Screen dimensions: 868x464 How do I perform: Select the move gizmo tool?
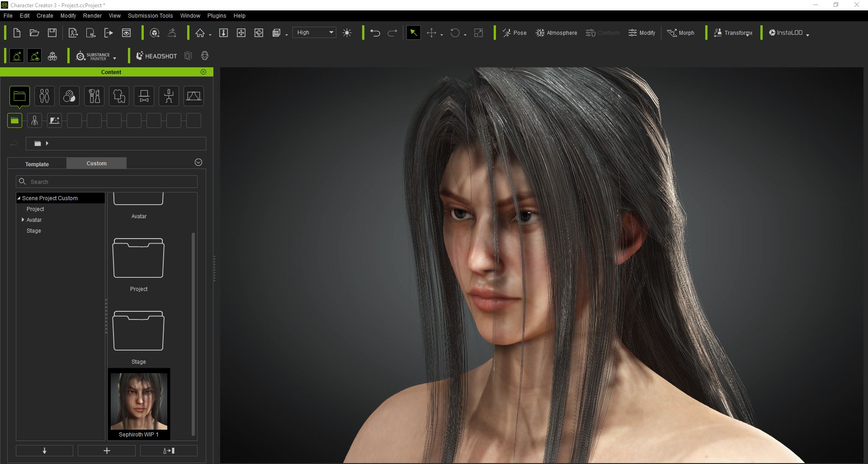pyautogui.click(x=431, y=33)
